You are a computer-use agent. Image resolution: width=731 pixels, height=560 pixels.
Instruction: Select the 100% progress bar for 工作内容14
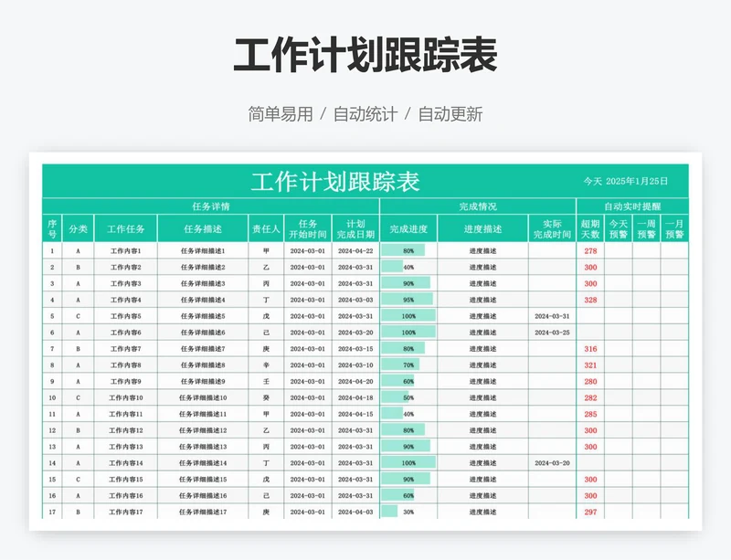tap(408, 463)
